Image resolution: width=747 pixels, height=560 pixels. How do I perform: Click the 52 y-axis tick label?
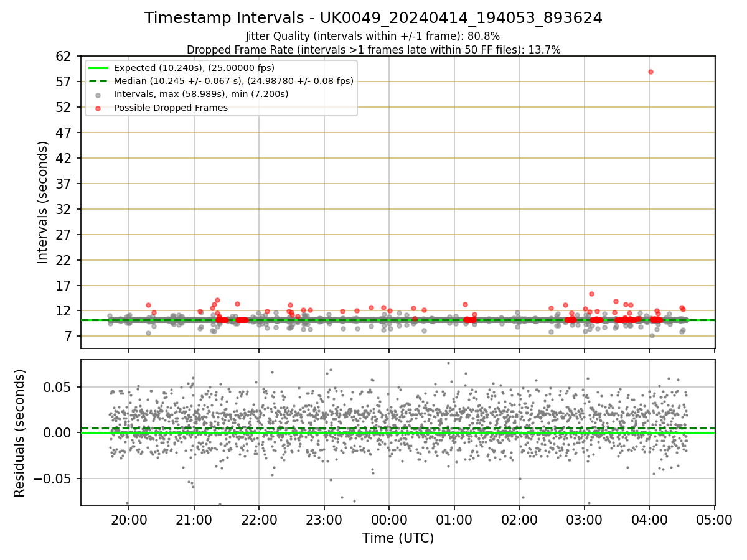tap(64, 107)
